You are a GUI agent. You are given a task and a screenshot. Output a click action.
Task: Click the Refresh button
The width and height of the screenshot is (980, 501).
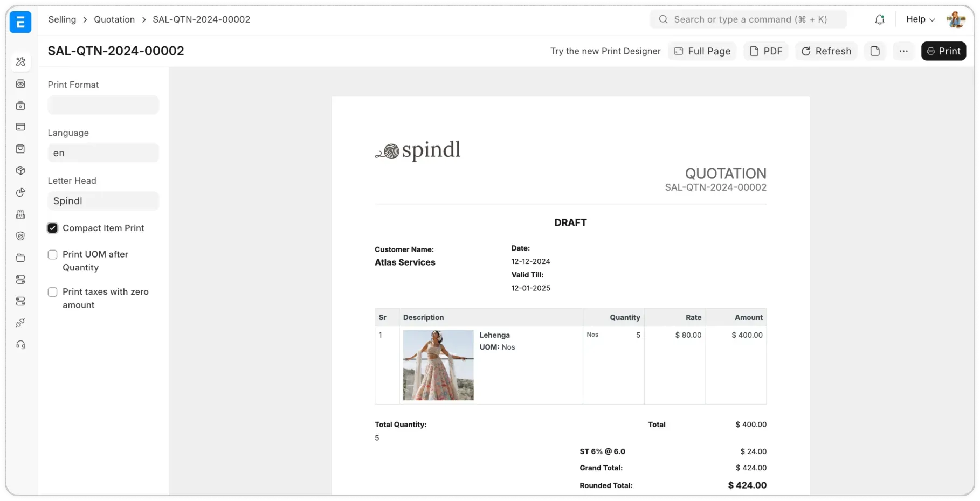click(826, 51)
